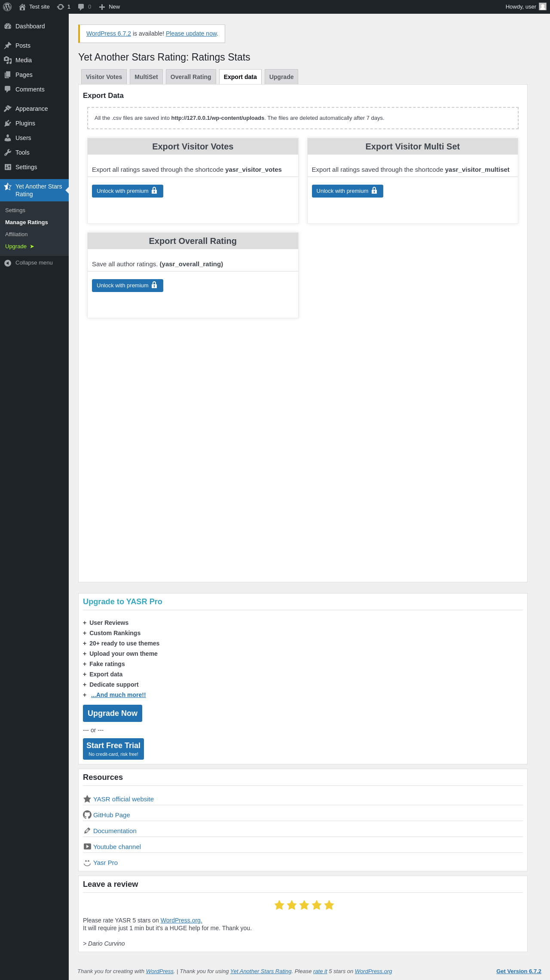Click the Get Version 6.7.2 footer link
Viewport: 550px width, 980px height.
coord(519,971)
